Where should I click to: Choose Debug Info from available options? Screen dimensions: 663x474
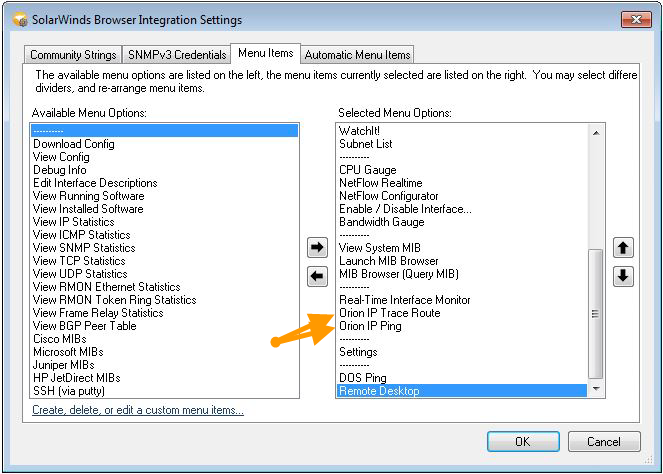(165, 170)
